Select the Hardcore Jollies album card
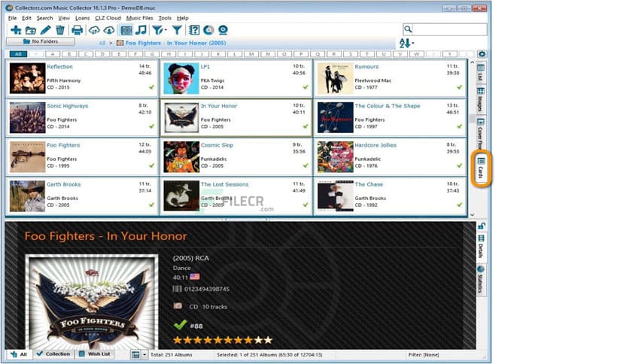 pos(390,156)
